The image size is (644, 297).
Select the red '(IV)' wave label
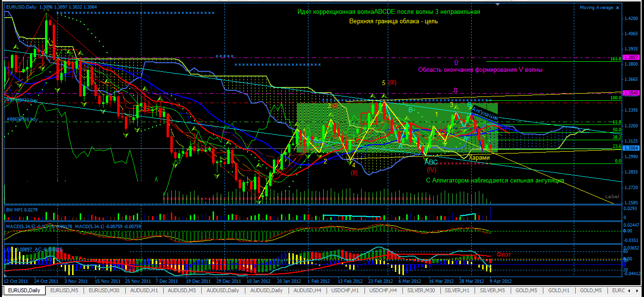431,169
